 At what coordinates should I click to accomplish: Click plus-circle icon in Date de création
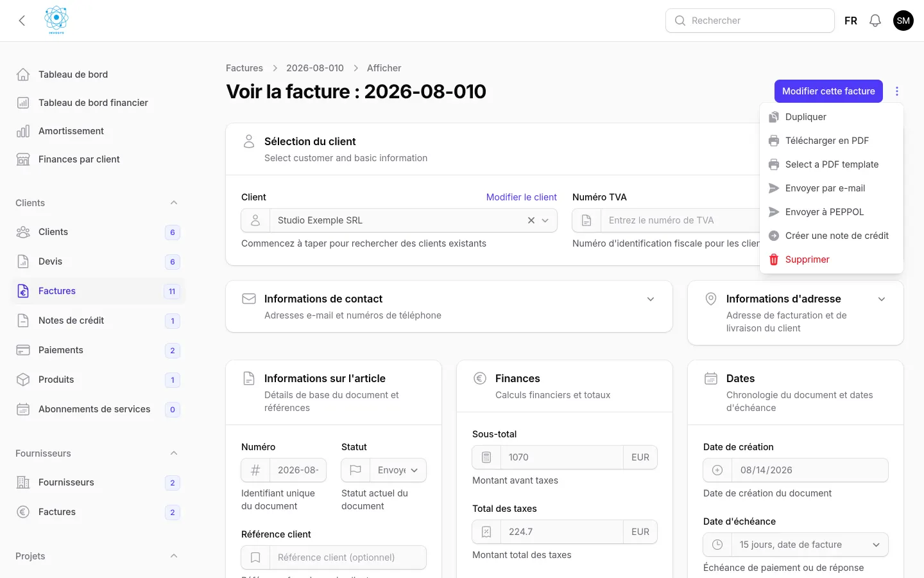pyautogui.click(x=717, y=470)
